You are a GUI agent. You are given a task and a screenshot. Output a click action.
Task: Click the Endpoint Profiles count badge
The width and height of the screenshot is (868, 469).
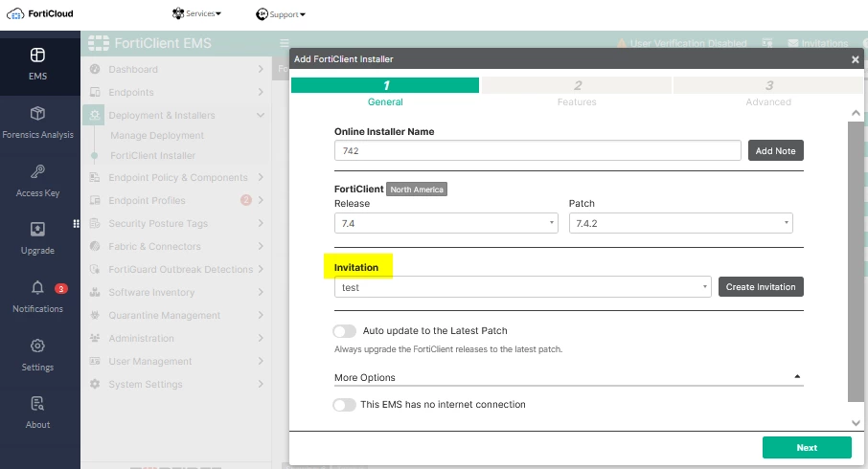point(246,200)
